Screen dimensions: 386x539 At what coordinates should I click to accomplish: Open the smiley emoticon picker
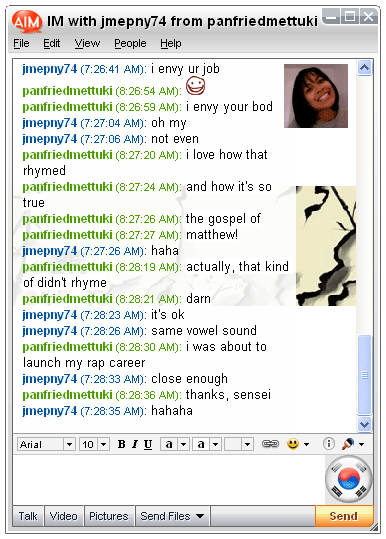click(x=293, y=444)
